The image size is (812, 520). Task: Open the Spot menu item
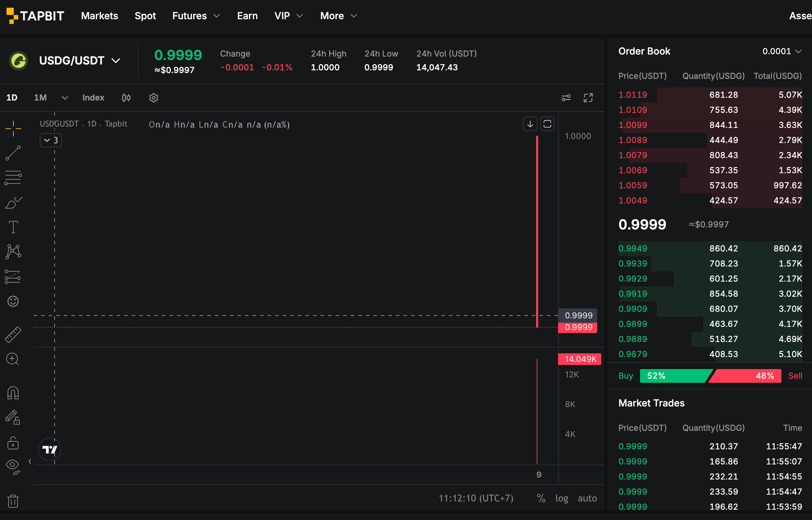tap(145, 16)
